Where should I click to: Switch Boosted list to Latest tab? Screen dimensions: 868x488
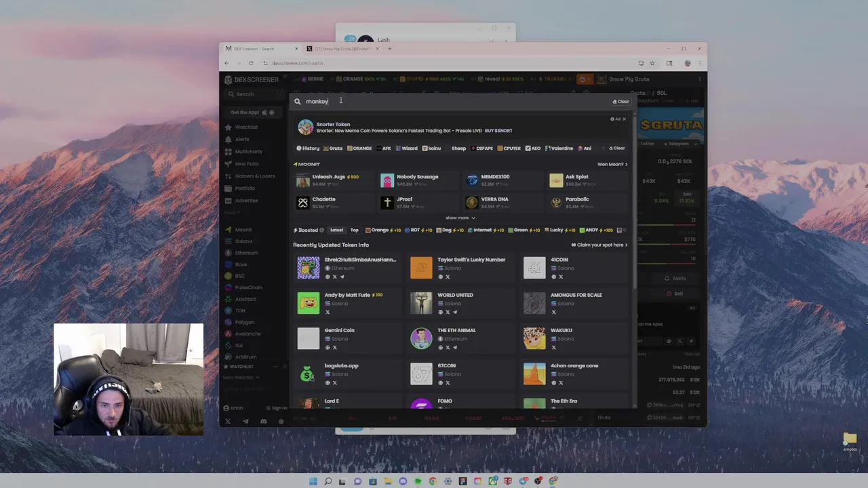(x=336, y=230)
